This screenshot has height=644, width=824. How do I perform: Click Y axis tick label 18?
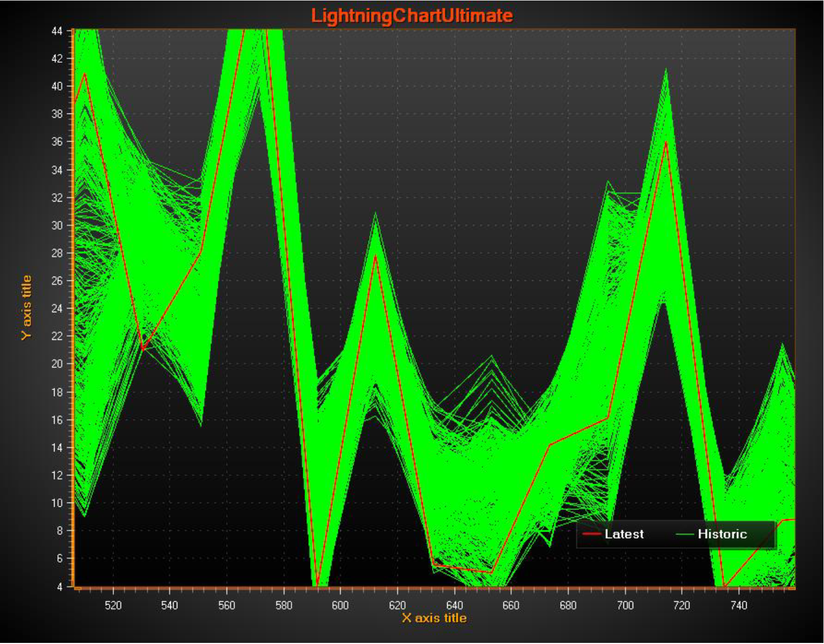(x=57, y=392)
